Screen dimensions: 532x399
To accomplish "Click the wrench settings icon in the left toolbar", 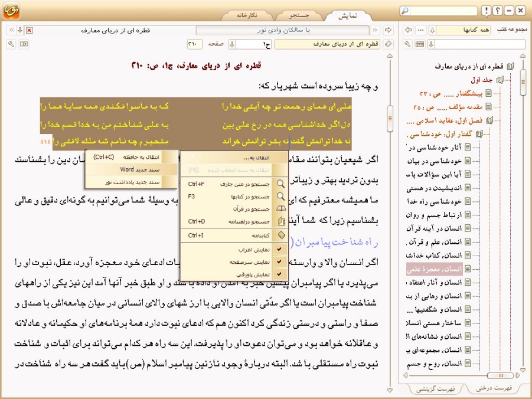I will click(x=11, y=44).
